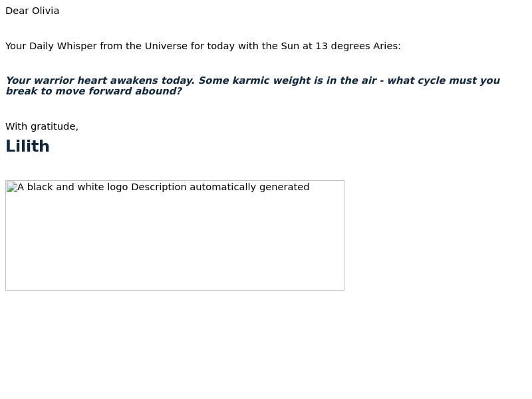Click the word 'Olivia' in the greeting
This screenshot has height=399, width=532.
[46, 11]
